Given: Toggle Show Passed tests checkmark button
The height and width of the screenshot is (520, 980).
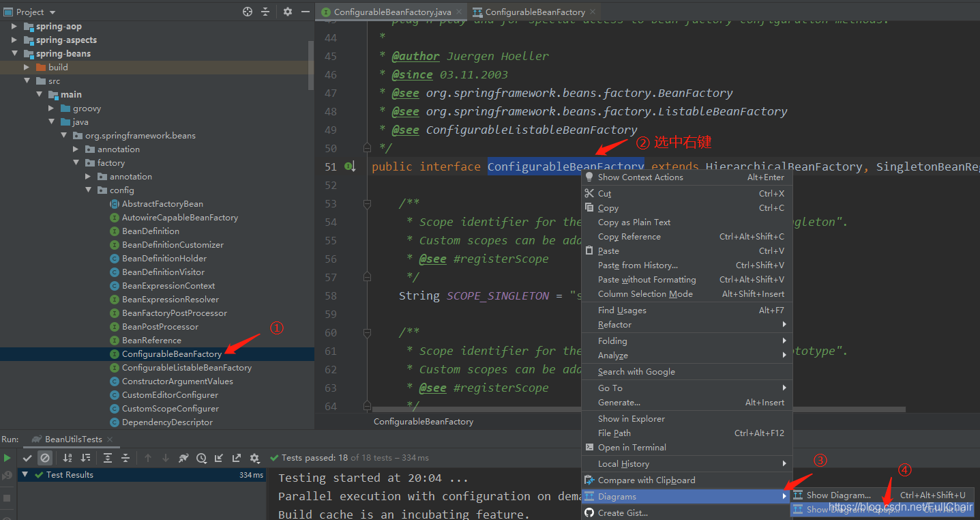Looking at the screenshot, I should point(27,458).
